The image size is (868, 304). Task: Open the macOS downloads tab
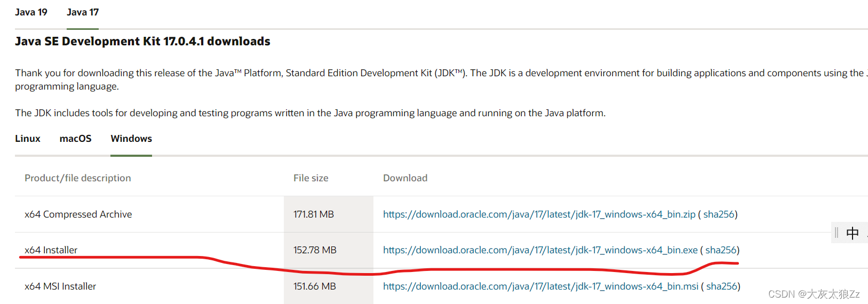[75, 139]
